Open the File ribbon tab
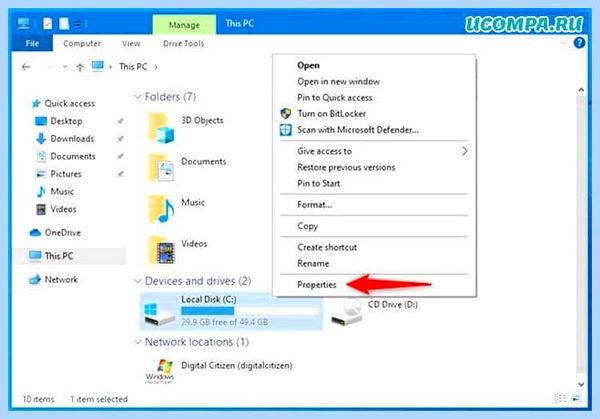Screen dimensions: 600x419 click(x=32, y=44)
